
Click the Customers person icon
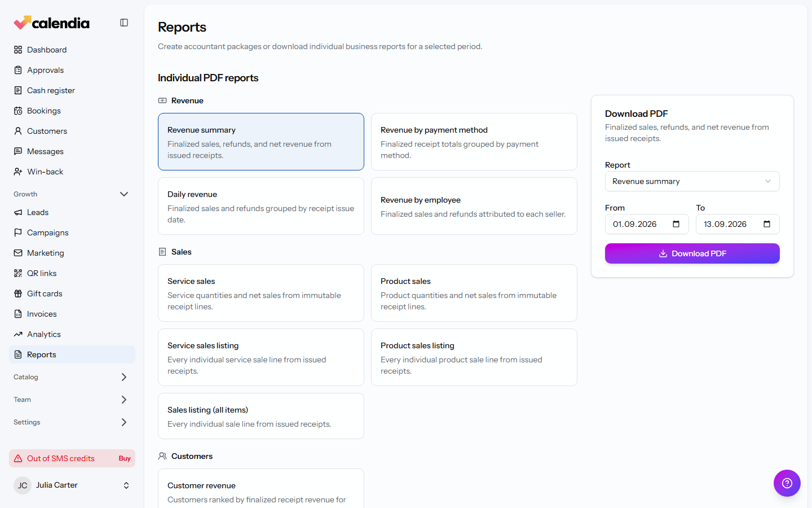(x=18, y=131)
